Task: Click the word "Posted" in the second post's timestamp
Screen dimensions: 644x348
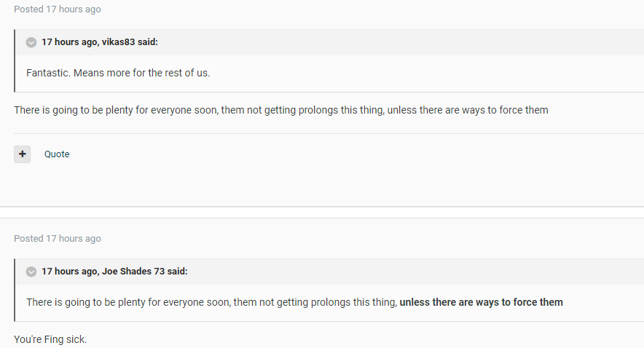Action: [28, 239]
